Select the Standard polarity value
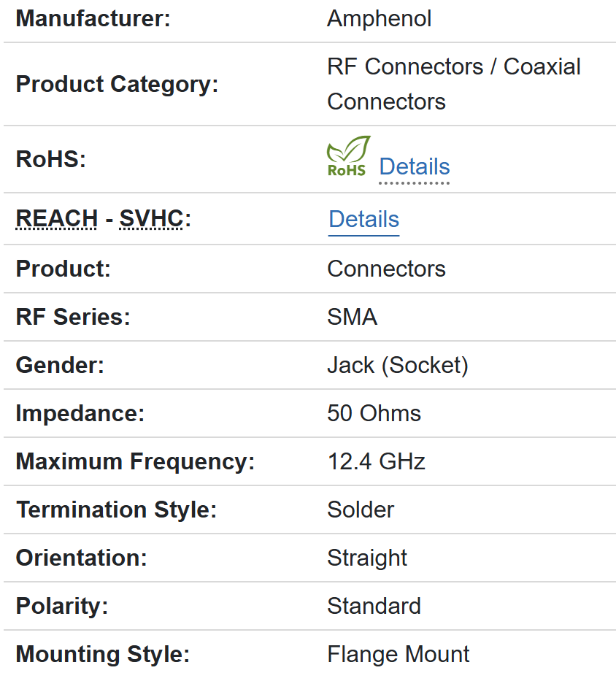This screenshot has height=673, width=616. coord(374,606)
